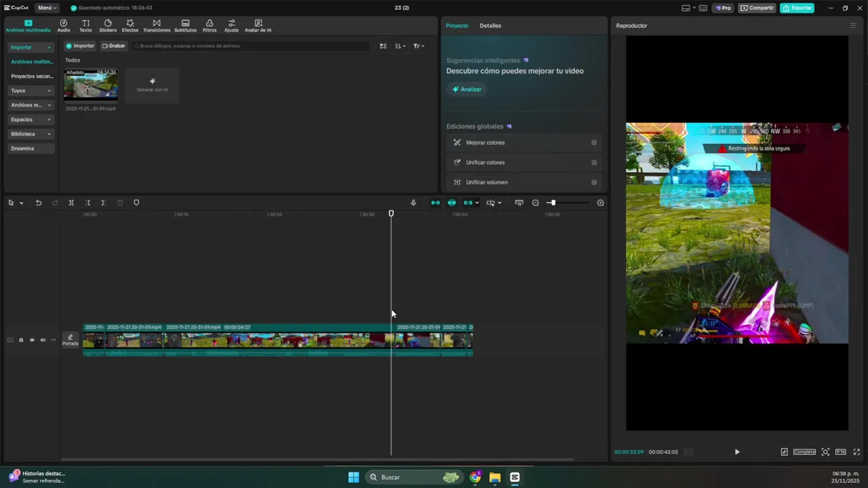Trim left of playhead with delete-left icon

pyautogui.click(x=87, y=203)
